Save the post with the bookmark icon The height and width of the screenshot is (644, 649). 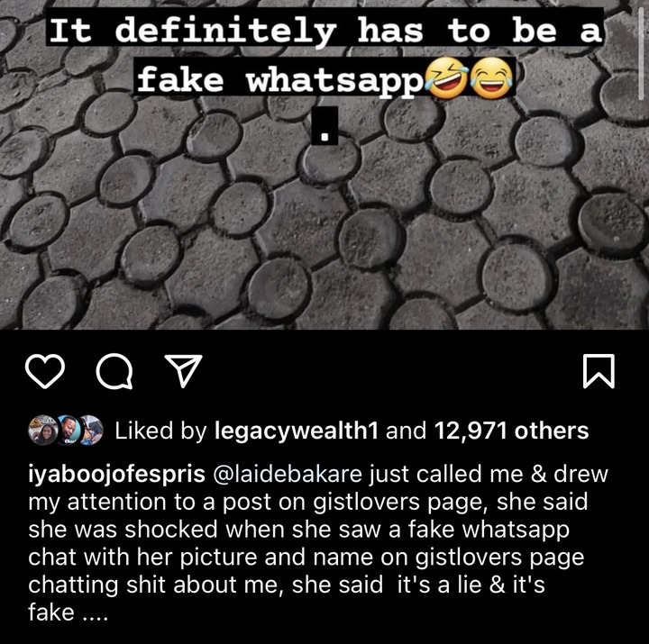tap(599, 371)
